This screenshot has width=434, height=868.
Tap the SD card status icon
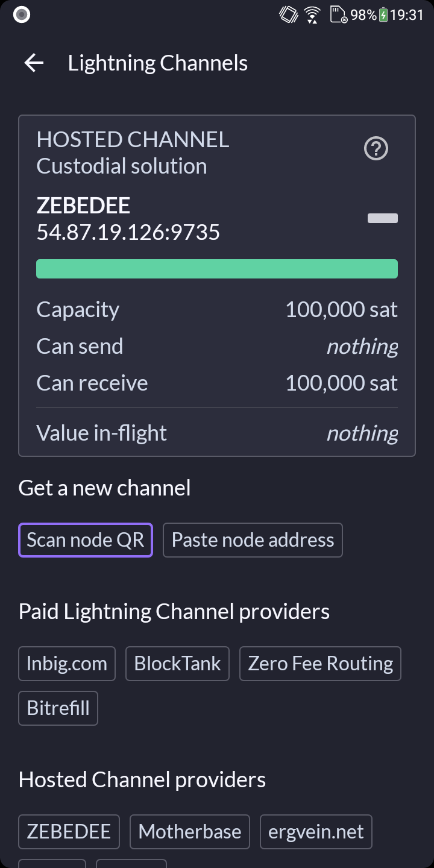(x=339, y=15)
